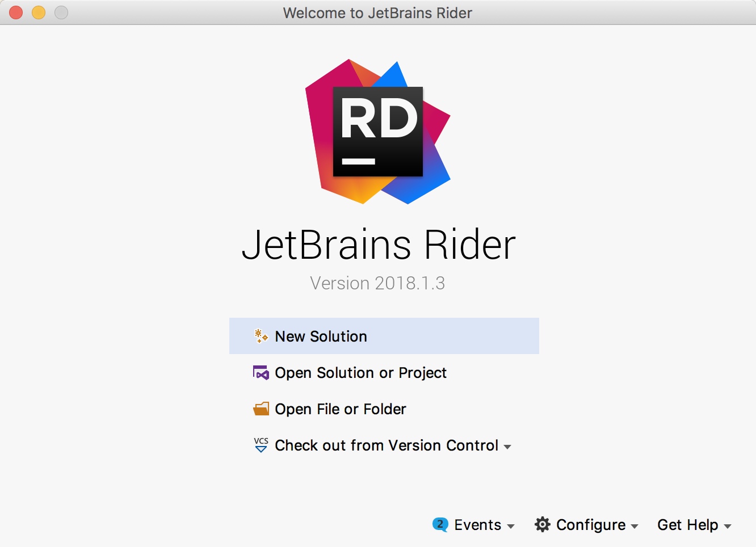
Task: Select the 'Version 2018.1.3' text
Action: [x=377, y=283]
